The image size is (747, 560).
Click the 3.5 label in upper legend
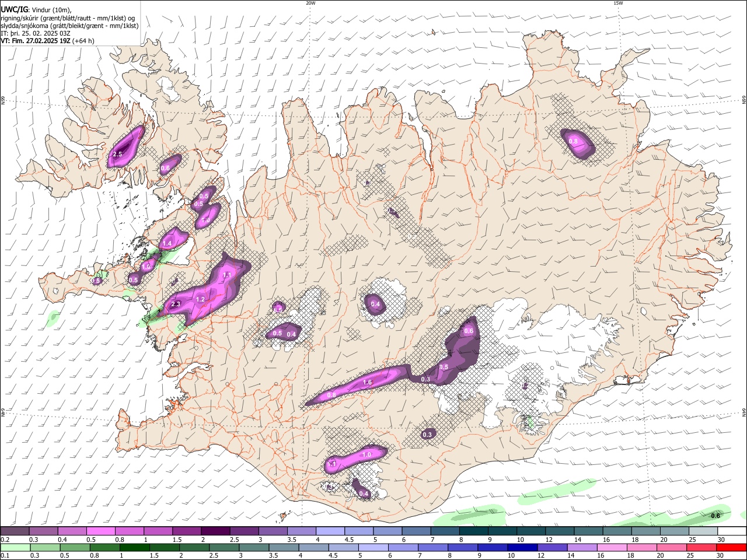[291, 540]
